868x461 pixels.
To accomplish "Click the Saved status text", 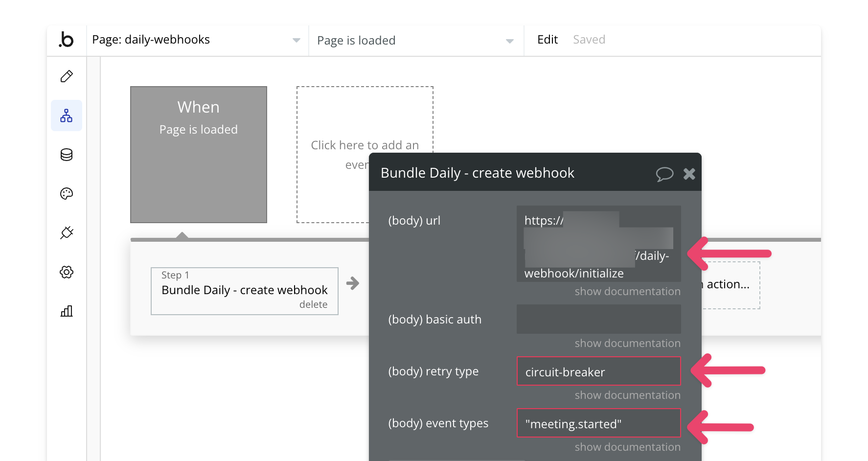I will click(x=589, y=40).
